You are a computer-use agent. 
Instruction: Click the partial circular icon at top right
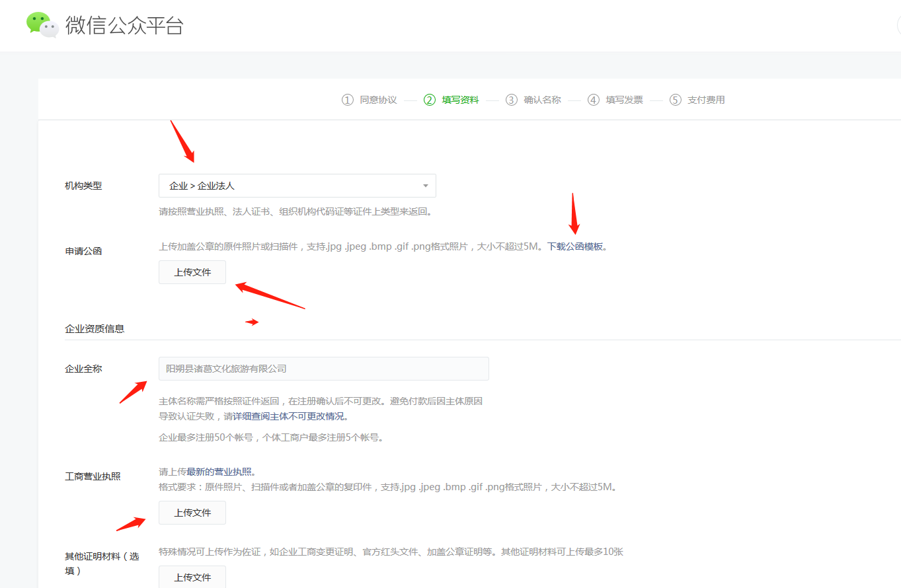click(898, 25)
